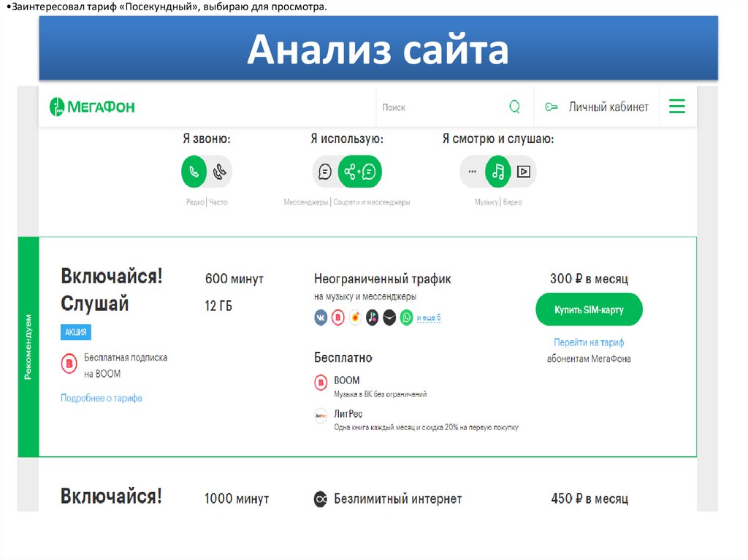Select the video play toggle
This screenshot has width=748, height=560.
(x=524, y=172)
